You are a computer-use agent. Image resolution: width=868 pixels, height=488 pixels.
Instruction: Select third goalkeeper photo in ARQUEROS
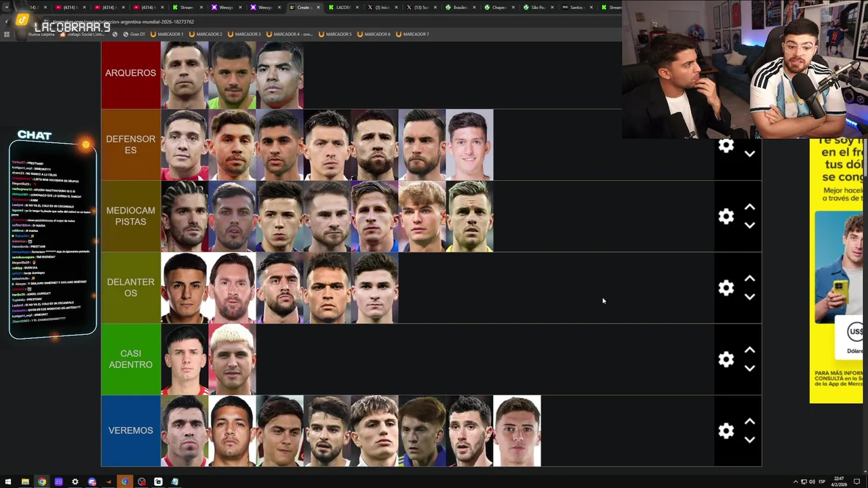[x=279, y=75]
